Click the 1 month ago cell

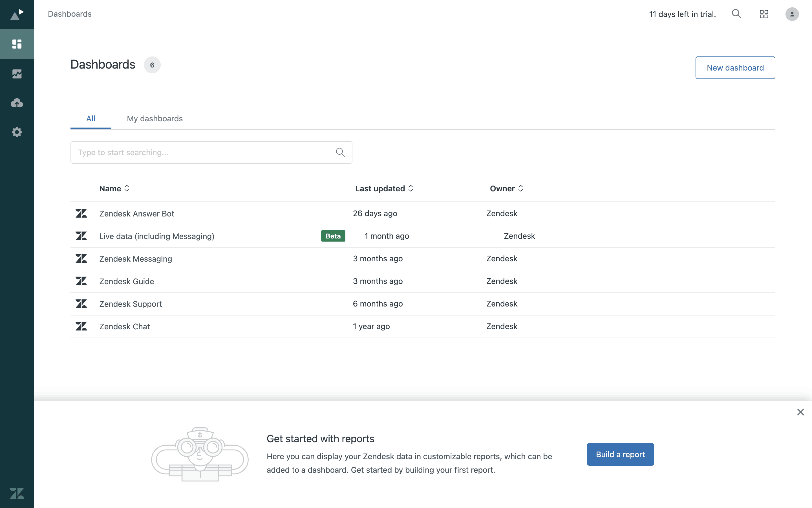tap(387, 236)
